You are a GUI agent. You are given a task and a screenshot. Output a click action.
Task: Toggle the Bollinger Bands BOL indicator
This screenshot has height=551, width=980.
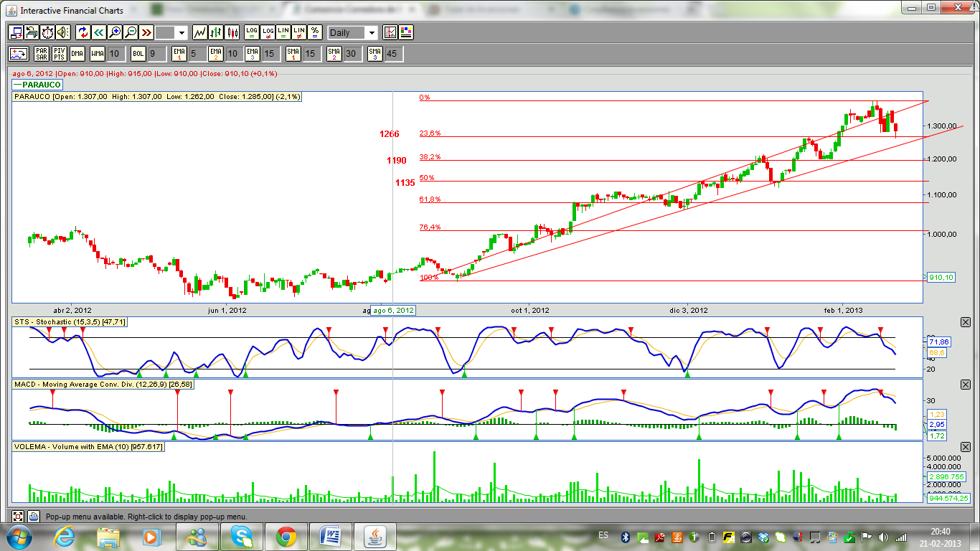138,54
